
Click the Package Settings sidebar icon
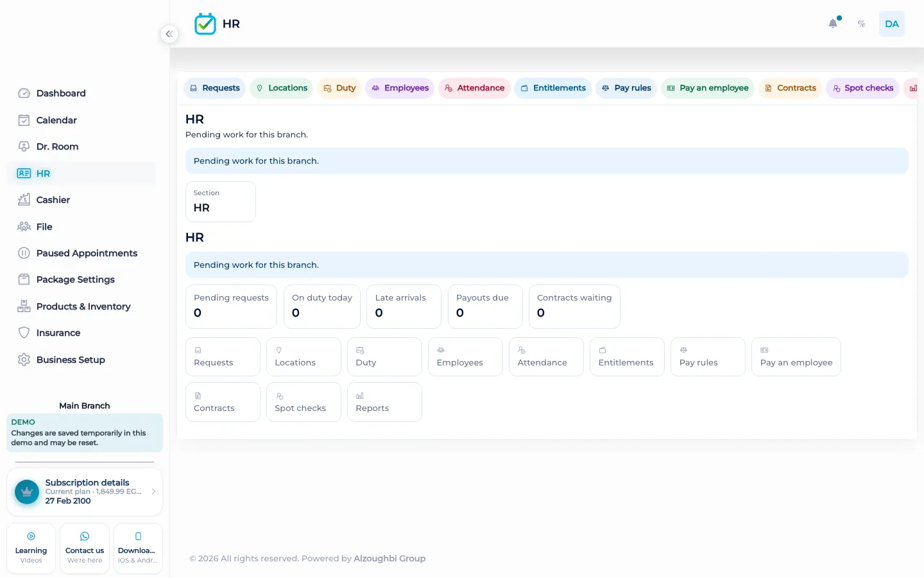coord(24,279)
